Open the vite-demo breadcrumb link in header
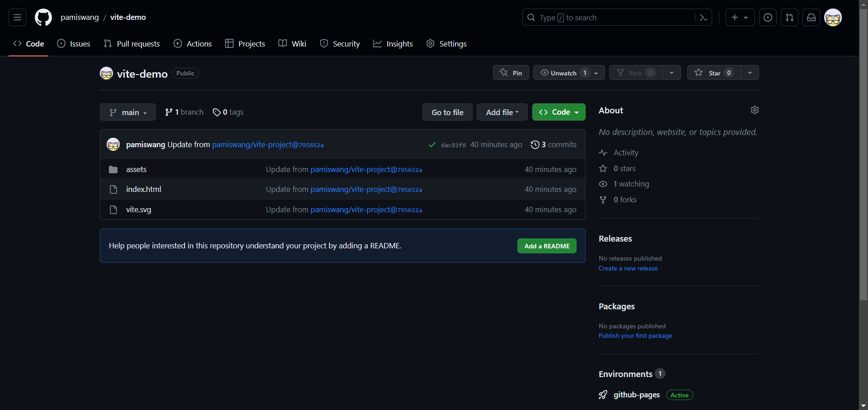The height and width of the screenshot is (410, 868). 128,17
